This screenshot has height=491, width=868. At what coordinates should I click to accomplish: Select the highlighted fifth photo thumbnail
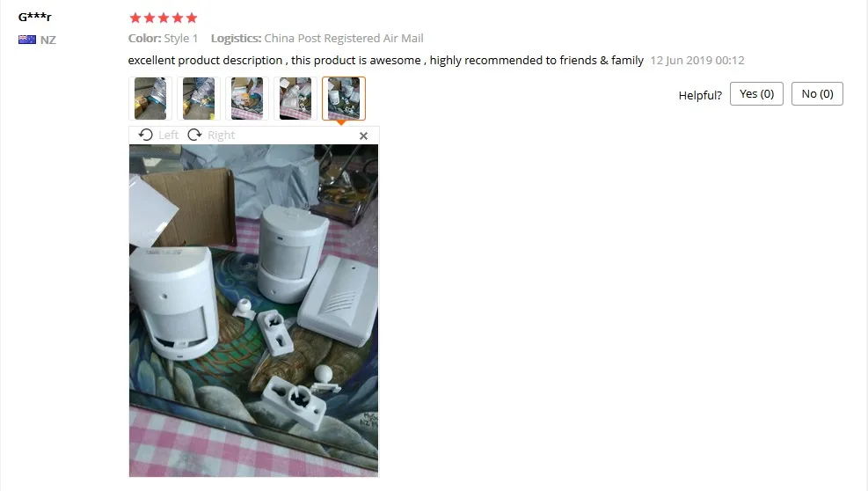click(x=344, y=99)
